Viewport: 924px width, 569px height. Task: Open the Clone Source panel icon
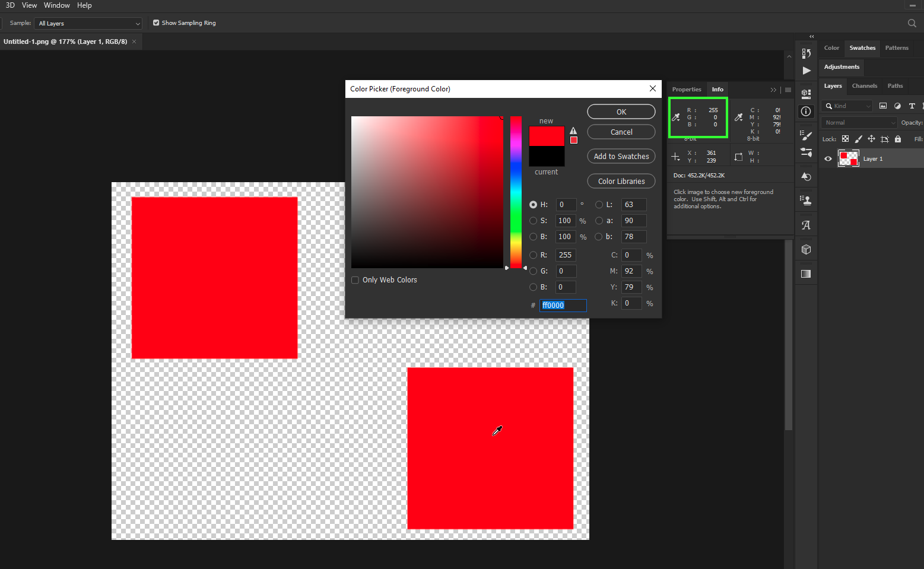point(805,200)
